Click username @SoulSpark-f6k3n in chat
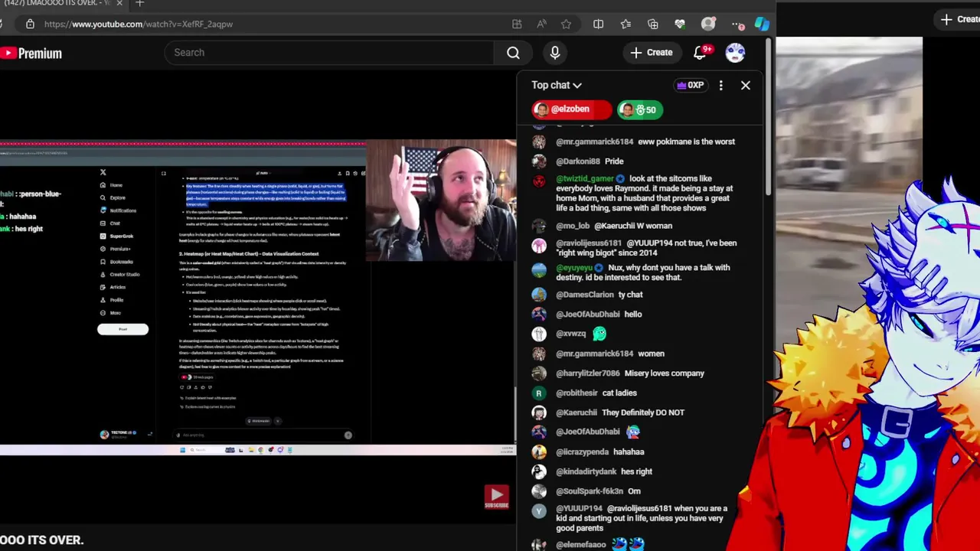 [590, 491]
